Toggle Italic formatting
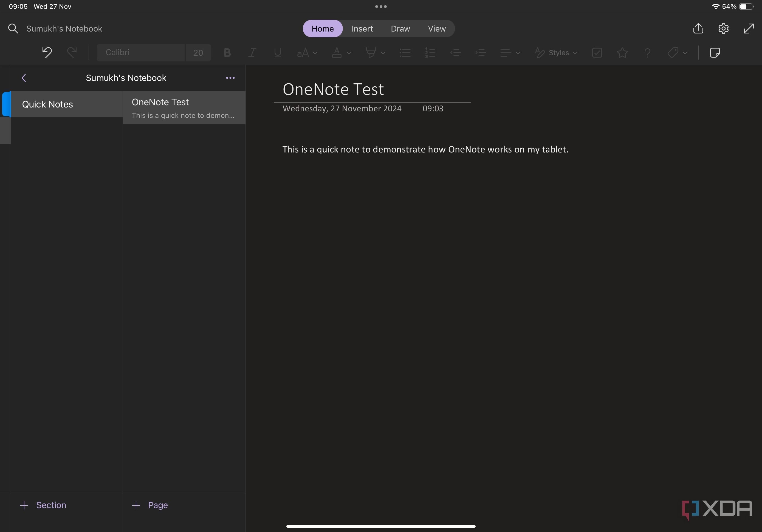Viewport: 762px width, 532px height. pos(252,53)
